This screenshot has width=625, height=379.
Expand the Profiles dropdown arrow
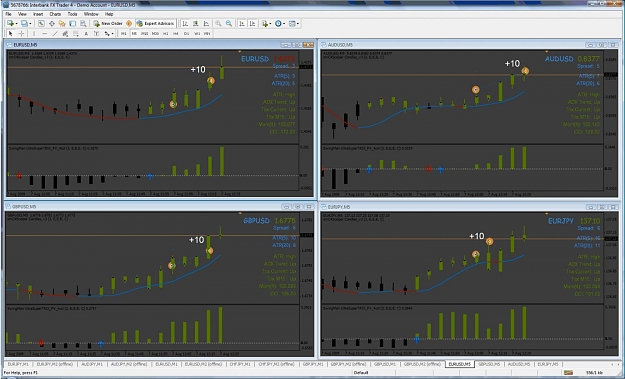click(x=30, y=24)
